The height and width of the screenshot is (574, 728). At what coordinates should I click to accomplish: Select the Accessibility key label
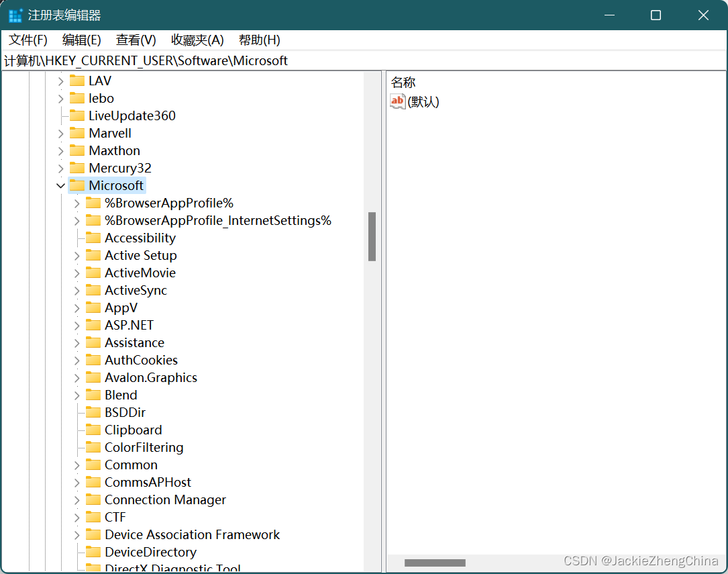click(x=140, y=238)
